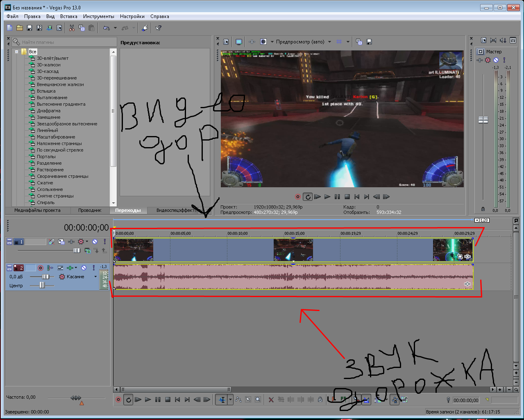Click the What's This help icon
The width and height of the screenshot is (524, 420).
point(159,28)
